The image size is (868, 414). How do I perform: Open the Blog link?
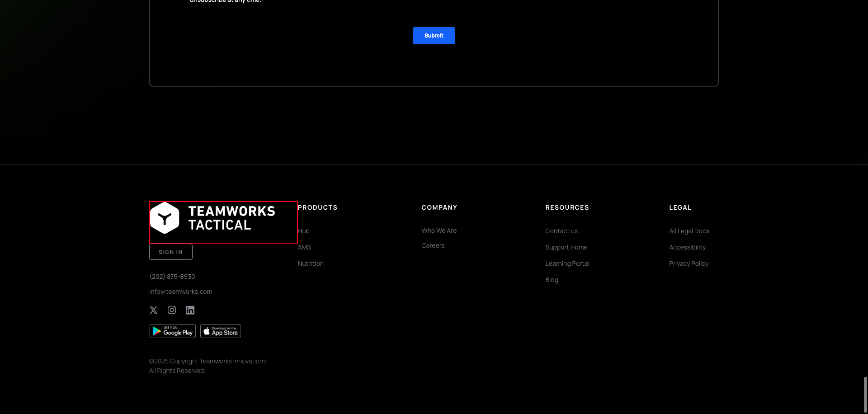coord(552,280)
